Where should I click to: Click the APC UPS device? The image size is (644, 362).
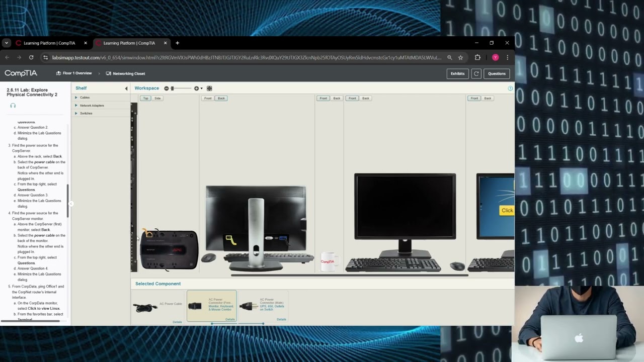pyautogui.click(x=169, y=250)
